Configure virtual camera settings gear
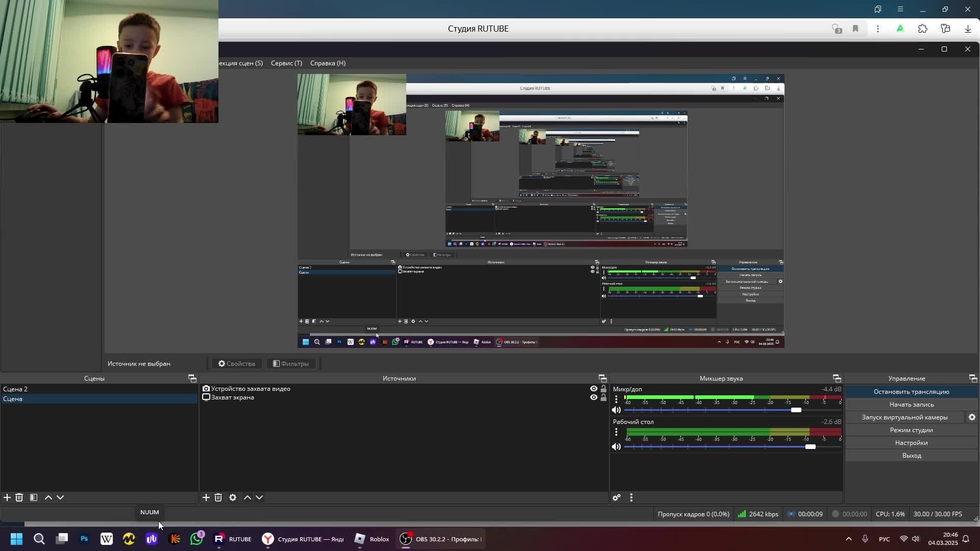 click(972, 417)
